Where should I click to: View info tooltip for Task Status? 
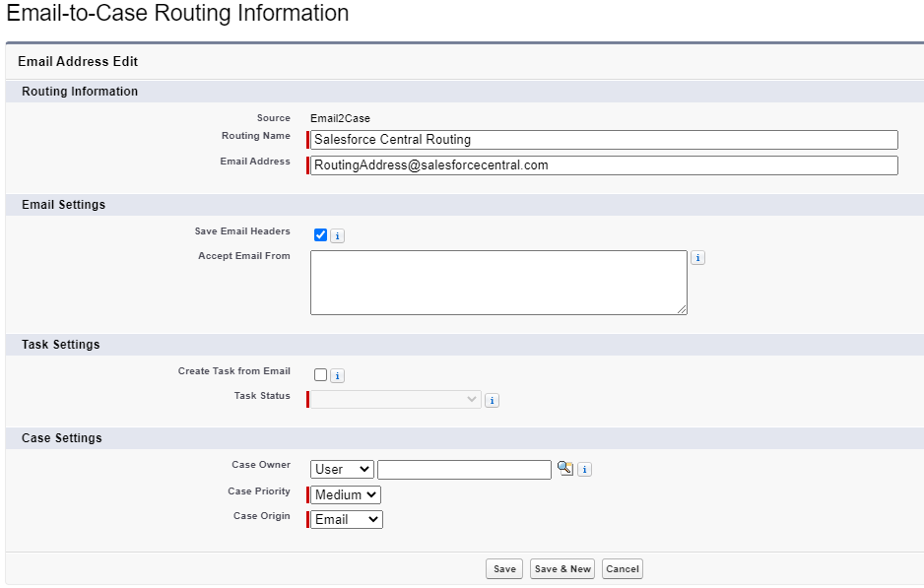coord(492,400)
